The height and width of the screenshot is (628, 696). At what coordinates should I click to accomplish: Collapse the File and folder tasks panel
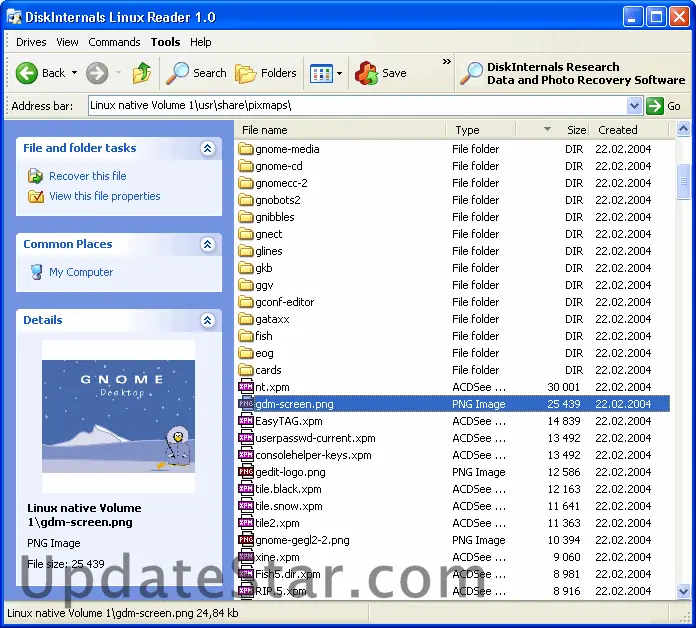tap(208, 148)
